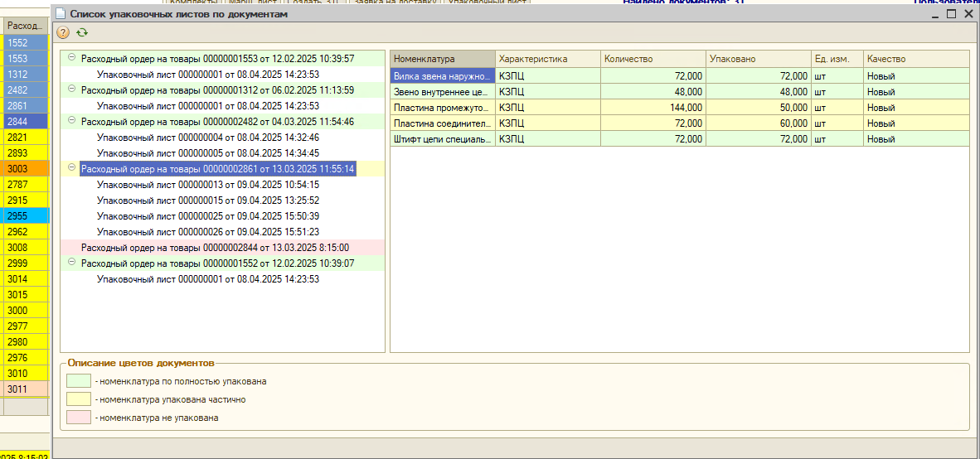This screenshot has width=980, height=459.
Task: Open packing list 000000001 under order 00000001553
Action: tap(208, 75)
